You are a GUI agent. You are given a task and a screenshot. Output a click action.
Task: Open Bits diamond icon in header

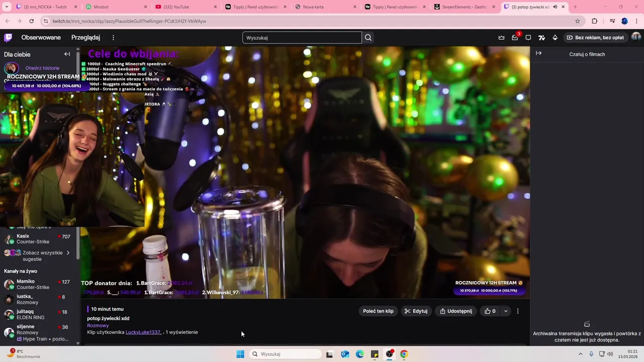tap(555, 37)
